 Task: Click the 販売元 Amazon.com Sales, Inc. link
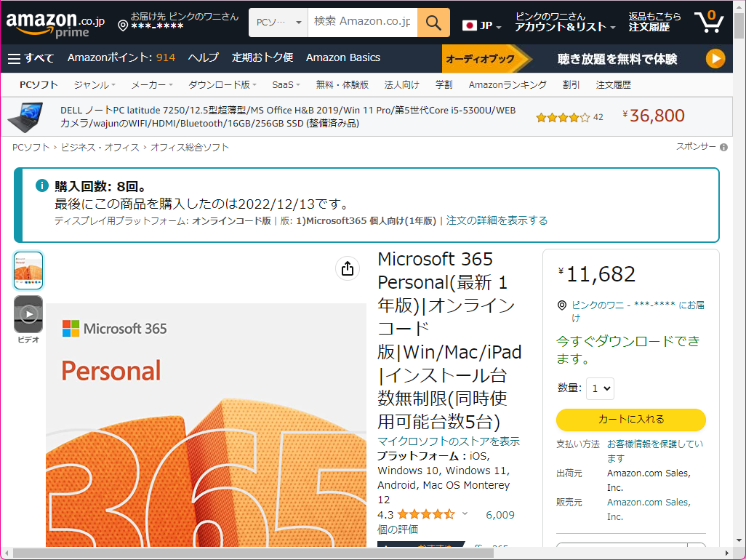coord(649,509)
